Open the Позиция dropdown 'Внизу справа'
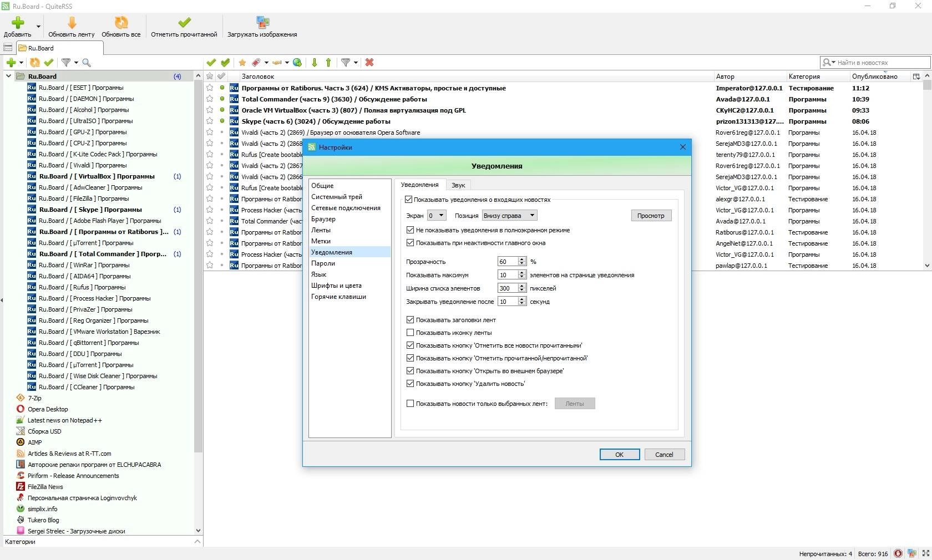 [x=509, y=215]
